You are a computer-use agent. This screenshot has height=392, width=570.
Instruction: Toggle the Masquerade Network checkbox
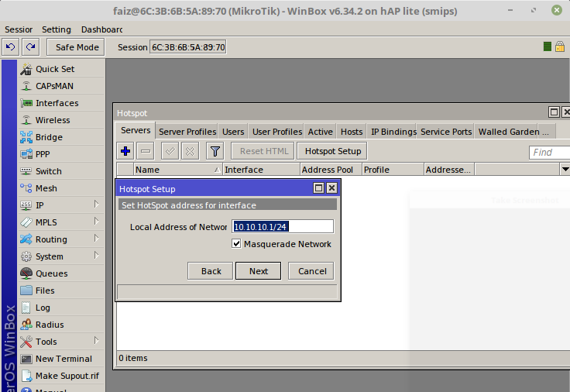tap(236, 243)
